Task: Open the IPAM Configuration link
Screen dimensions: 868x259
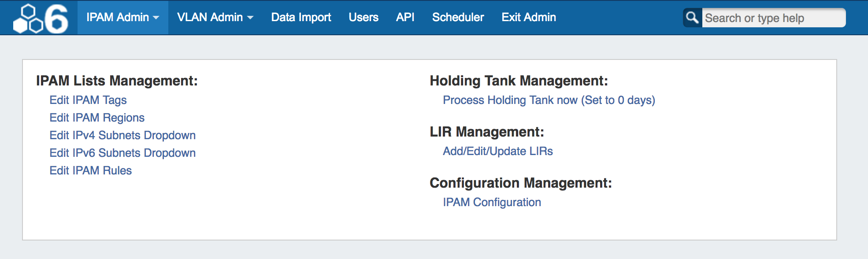Action: tap(492, 202)
